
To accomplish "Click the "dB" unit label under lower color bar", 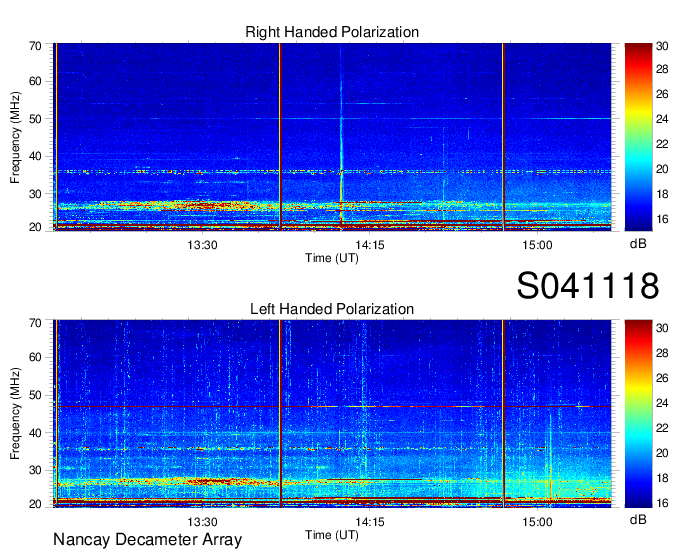I will (638, 520).
